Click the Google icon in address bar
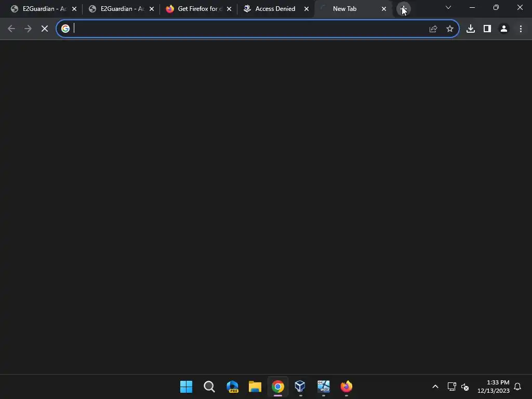The height and width of the screenshot is (399, 532). pyautogui.click(x=65, y=29)
